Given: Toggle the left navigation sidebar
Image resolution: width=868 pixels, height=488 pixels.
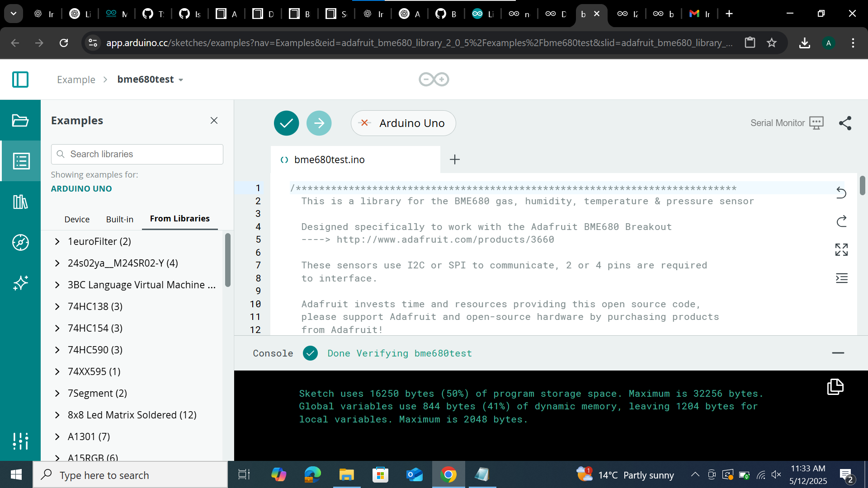Looking at the screenshot, I should tap(20, 79).
